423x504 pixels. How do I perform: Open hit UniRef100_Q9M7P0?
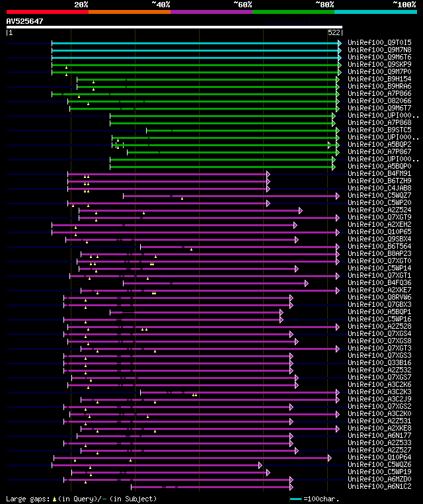379,71
